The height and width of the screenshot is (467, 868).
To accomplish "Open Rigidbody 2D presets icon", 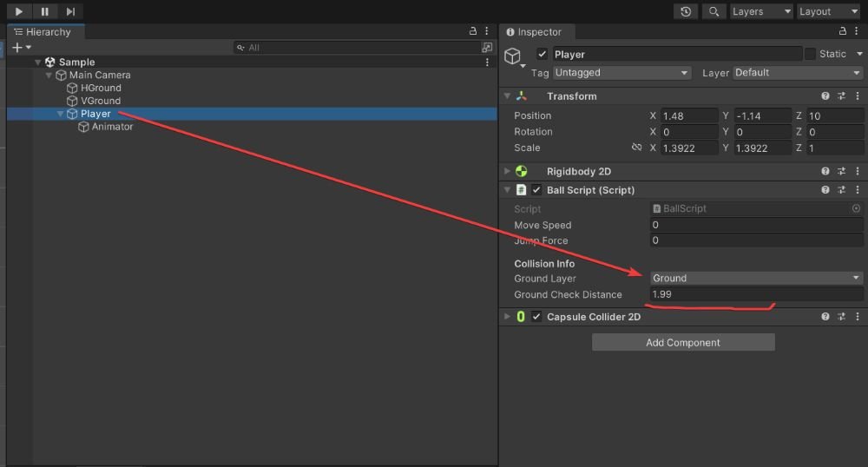I will click(x=841, y=171).
